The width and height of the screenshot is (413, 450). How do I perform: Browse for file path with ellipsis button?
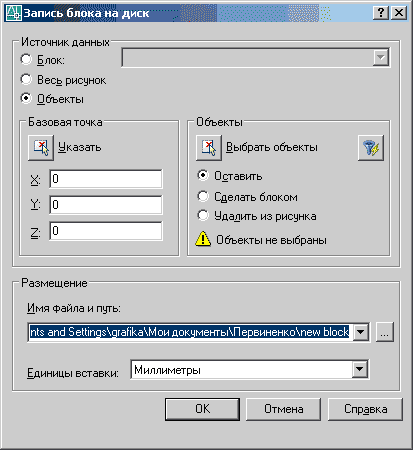[385, 332]
